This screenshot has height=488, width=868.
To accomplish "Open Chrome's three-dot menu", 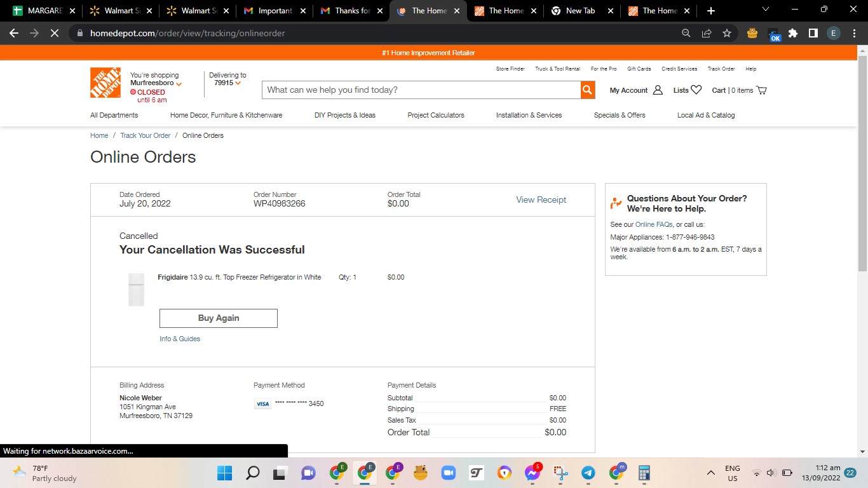I will (x=854, y=33).
